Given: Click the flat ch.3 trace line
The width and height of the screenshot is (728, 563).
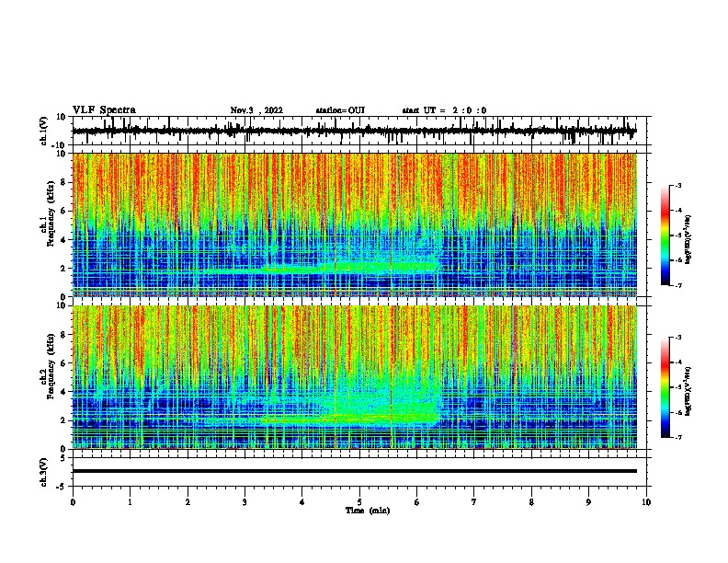Looking at the screenshot, I should tap(354, 471).
